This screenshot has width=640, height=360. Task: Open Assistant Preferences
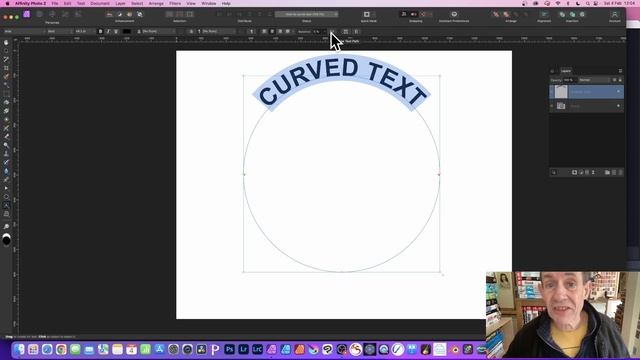click(454, 14)
